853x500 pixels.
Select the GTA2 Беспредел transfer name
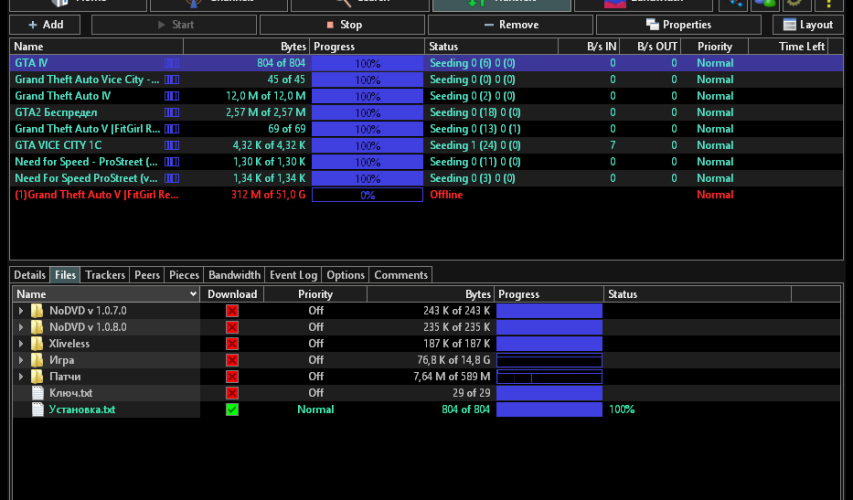tap(56, 113)
